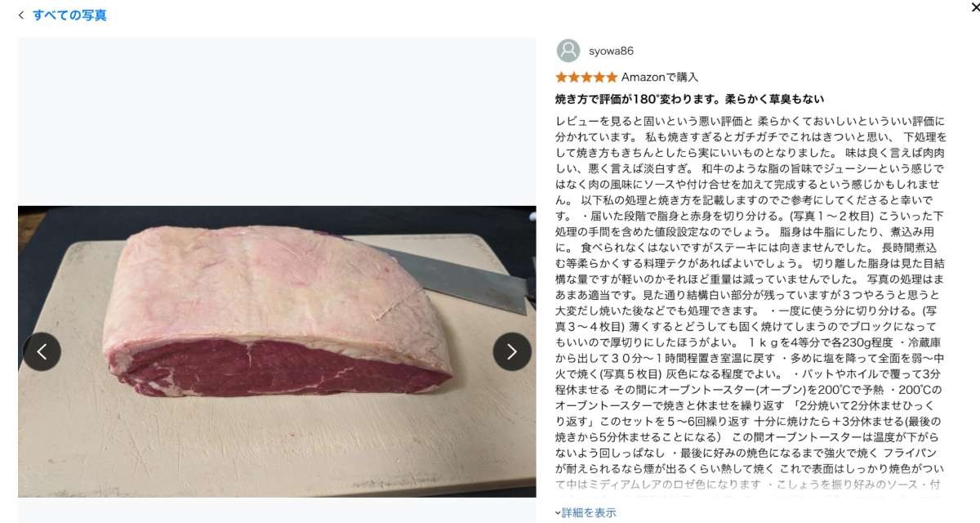Open the syowa86 reviewer profile name
980x523 pixels.
(x=611, y=51)
